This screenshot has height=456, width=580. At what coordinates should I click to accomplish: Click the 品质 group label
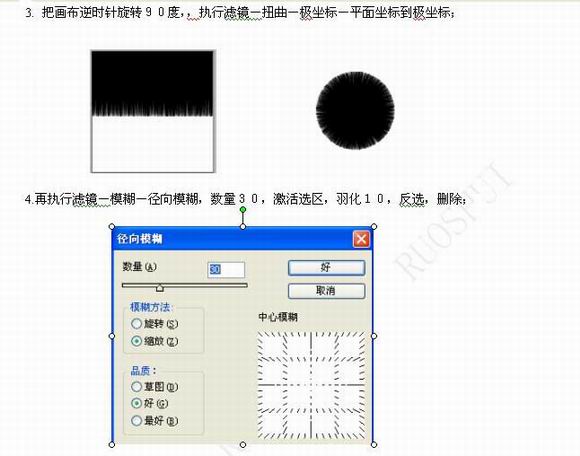tap(143, 371)
